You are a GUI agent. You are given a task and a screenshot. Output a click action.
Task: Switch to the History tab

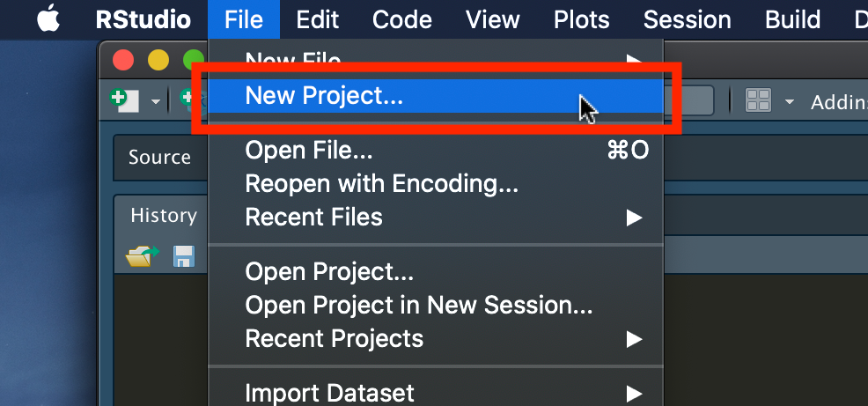coord(164,216)
